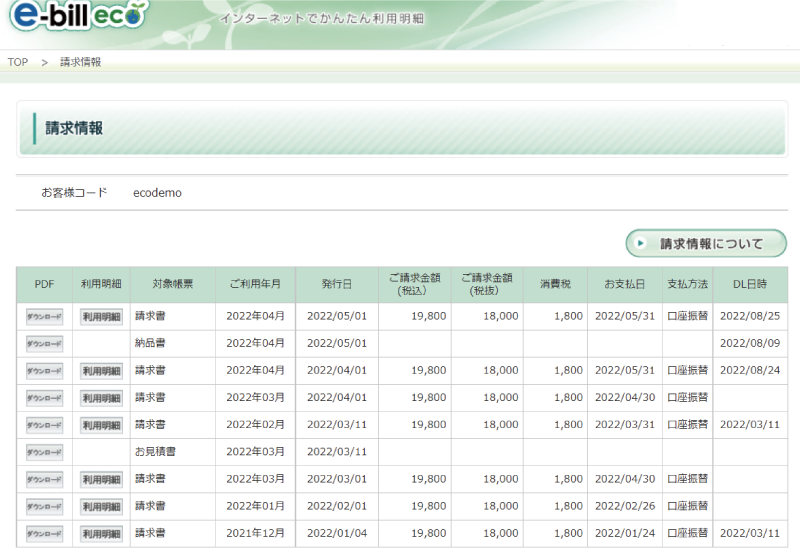Click the お支払日 column header
800x549 pixels.
pos(624,284)
